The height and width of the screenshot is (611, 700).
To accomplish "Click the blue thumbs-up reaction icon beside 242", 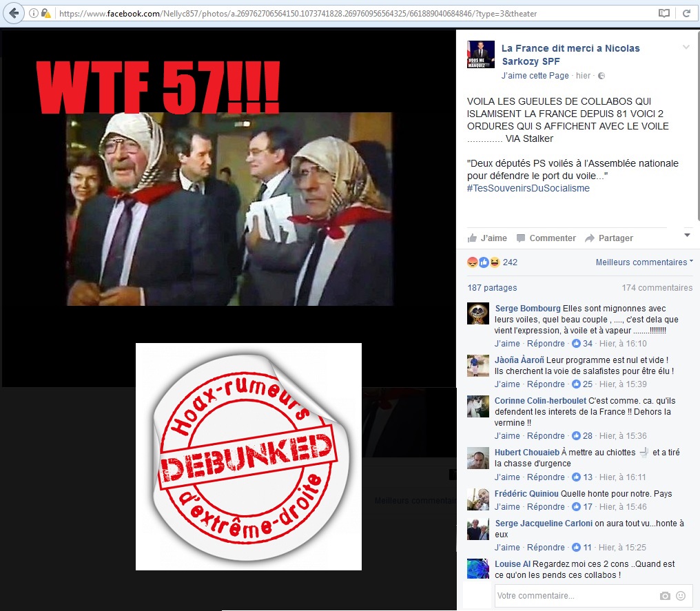I will click(484, 262).
